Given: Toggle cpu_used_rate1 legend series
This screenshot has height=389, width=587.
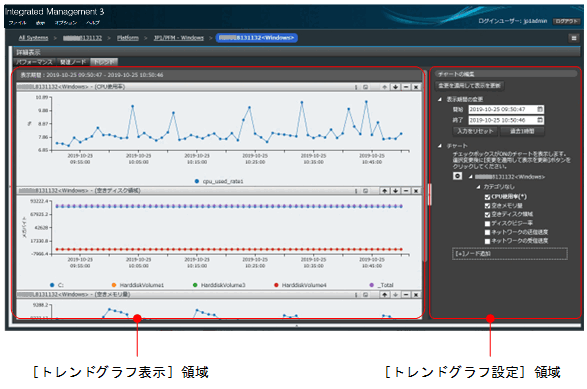Looking at the screenshot, I should click(x=219, y=181).
